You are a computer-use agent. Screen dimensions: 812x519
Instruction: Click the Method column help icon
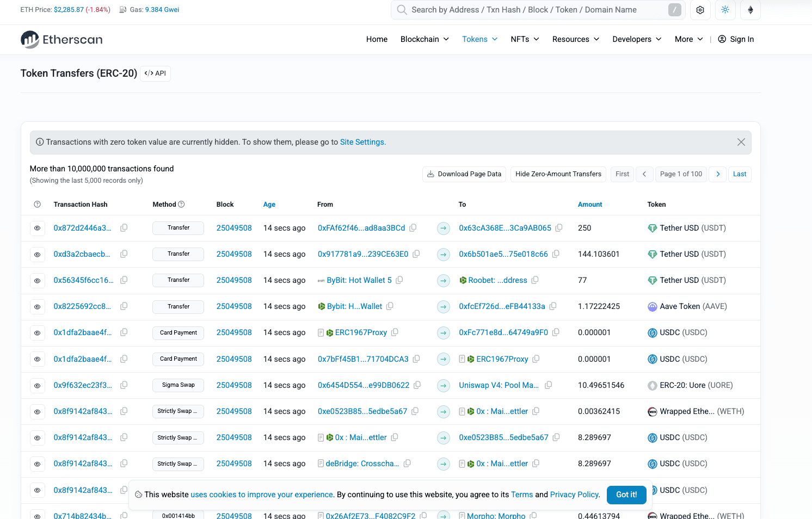point(182,205)
